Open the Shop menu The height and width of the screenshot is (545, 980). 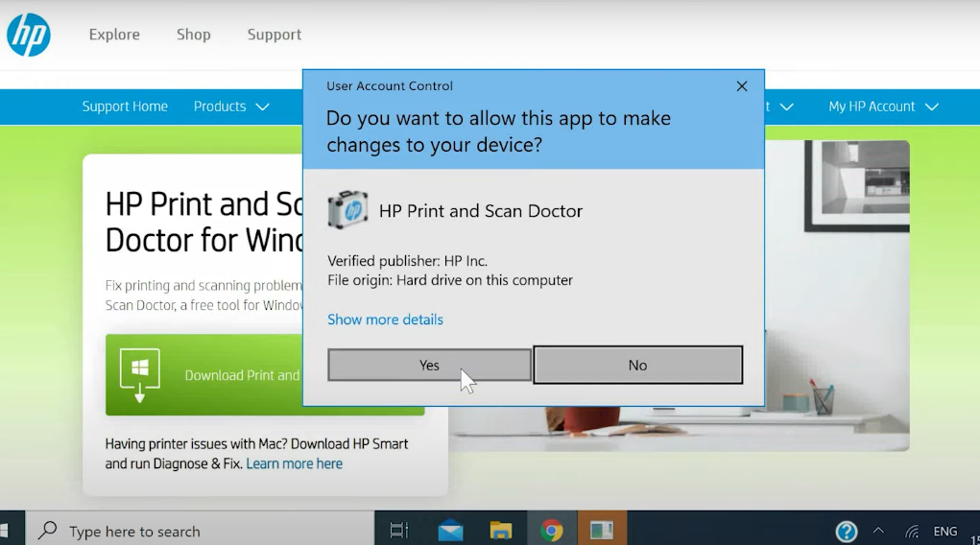point(194,35)
